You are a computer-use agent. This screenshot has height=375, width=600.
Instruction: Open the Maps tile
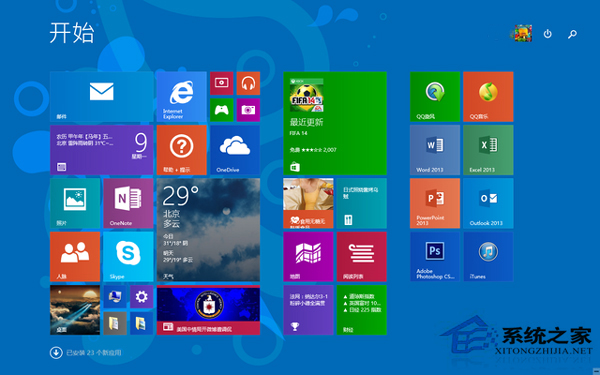pyautogui.click(x=308, y=257)
